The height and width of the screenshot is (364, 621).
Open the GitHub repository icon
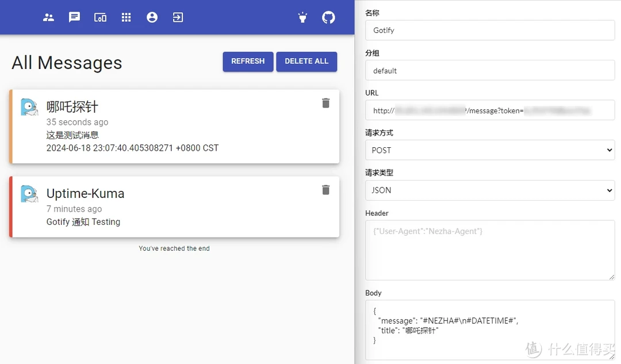pos(328,17)
